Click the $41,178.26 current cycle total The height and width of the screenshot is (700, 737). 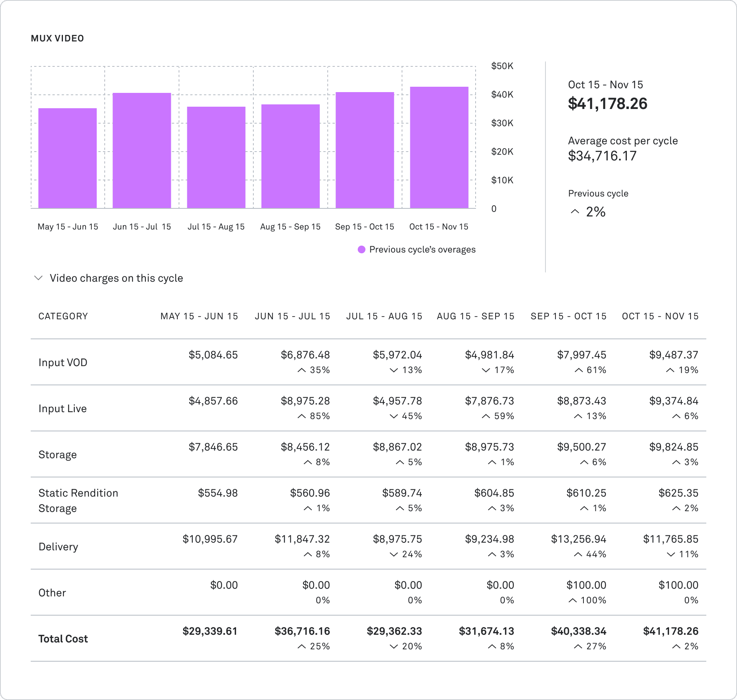[608, 104]
